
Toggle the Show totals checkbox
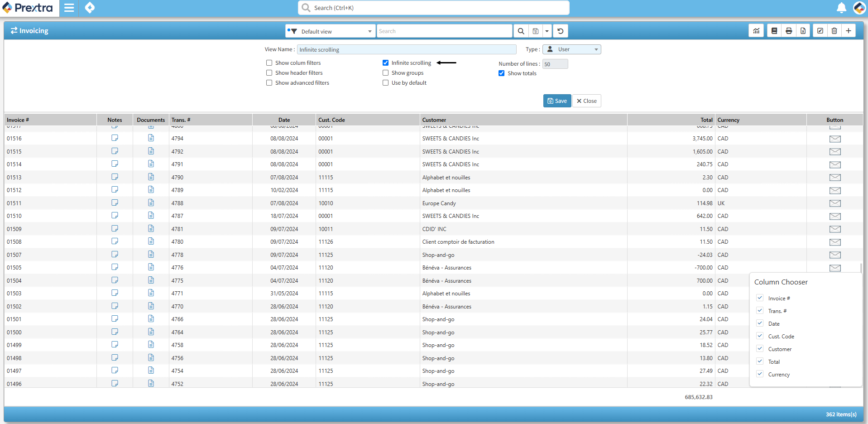point(502,73)
